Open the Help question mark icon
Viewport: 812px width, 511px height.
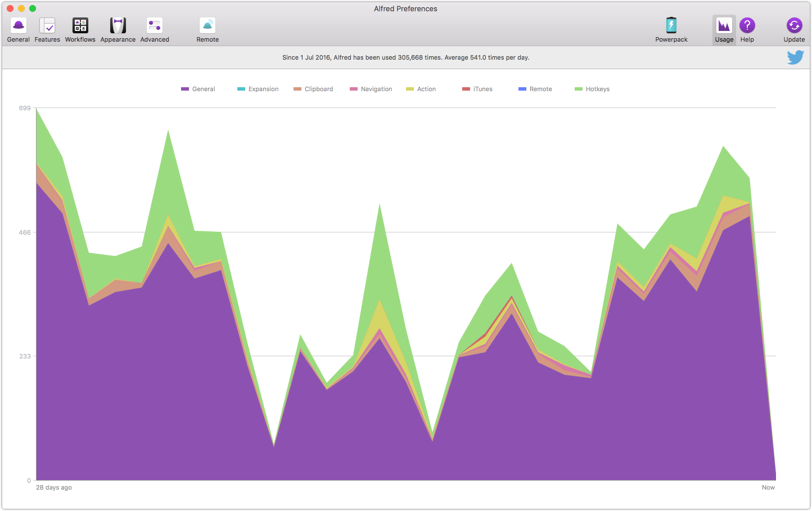tap(747, 25)
